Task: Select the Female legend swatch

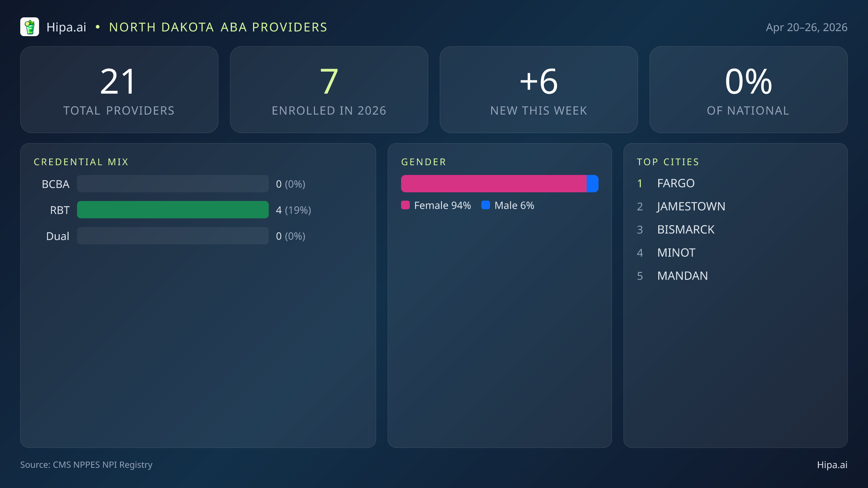Action: tap(405, 205)
